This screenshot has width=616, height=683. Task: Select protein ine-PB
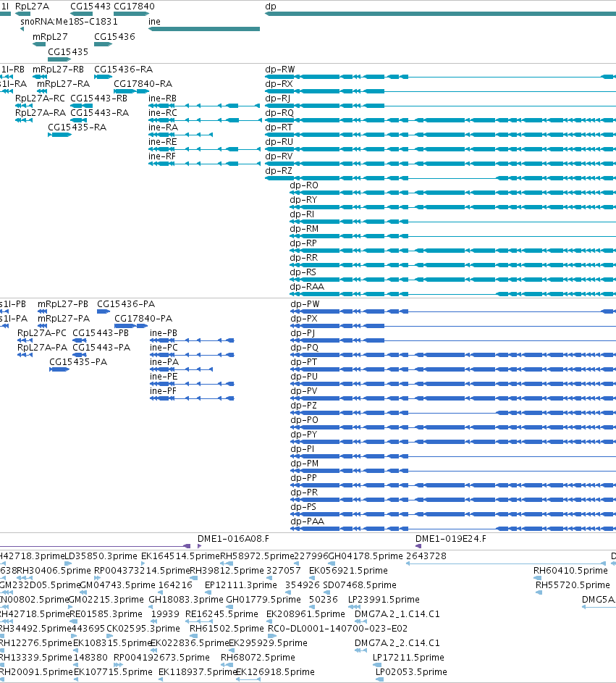point(164,332)
